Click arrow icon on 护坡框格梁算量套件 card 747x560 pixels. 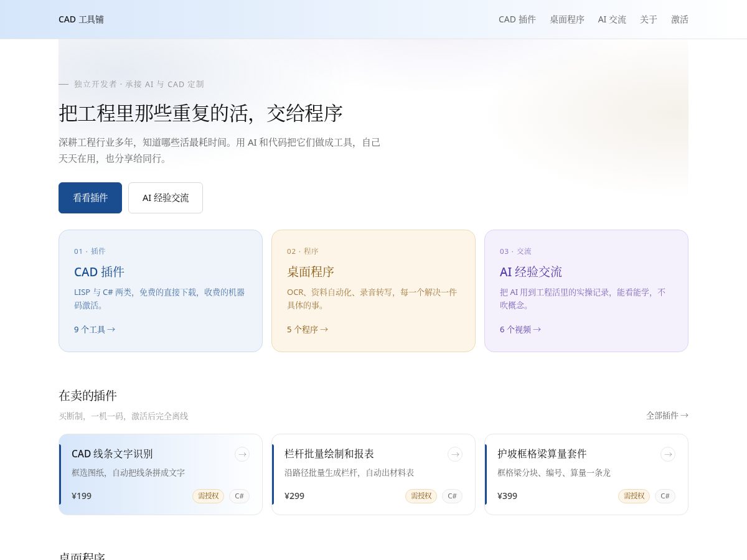click(668, 454)
